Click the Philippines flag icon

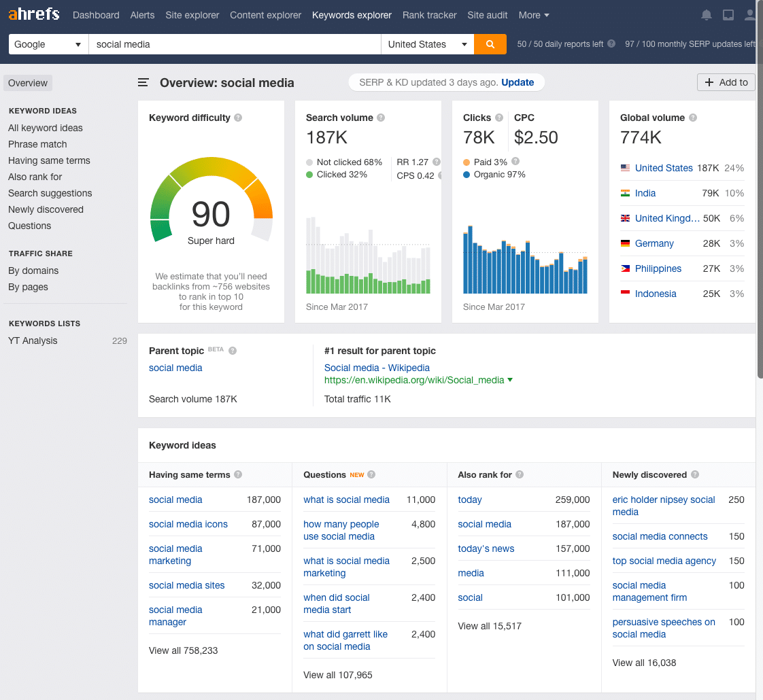tap(625, 268)
